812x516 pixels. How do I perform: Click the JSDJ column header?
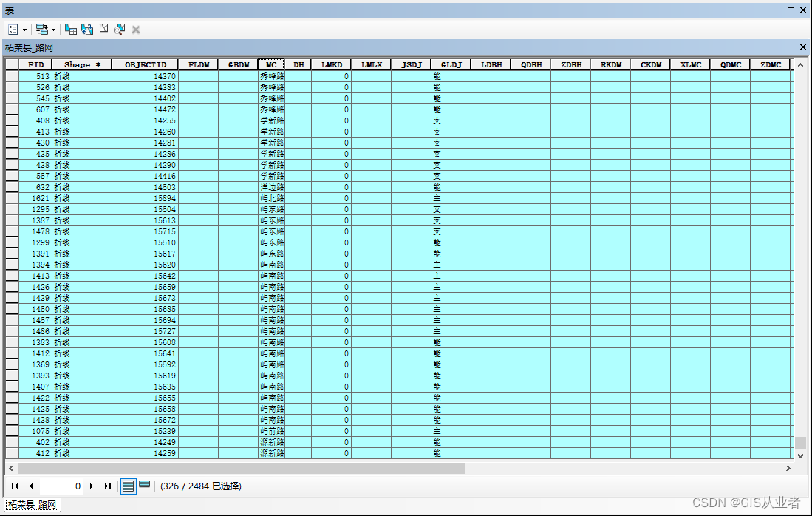pos(412,65)
